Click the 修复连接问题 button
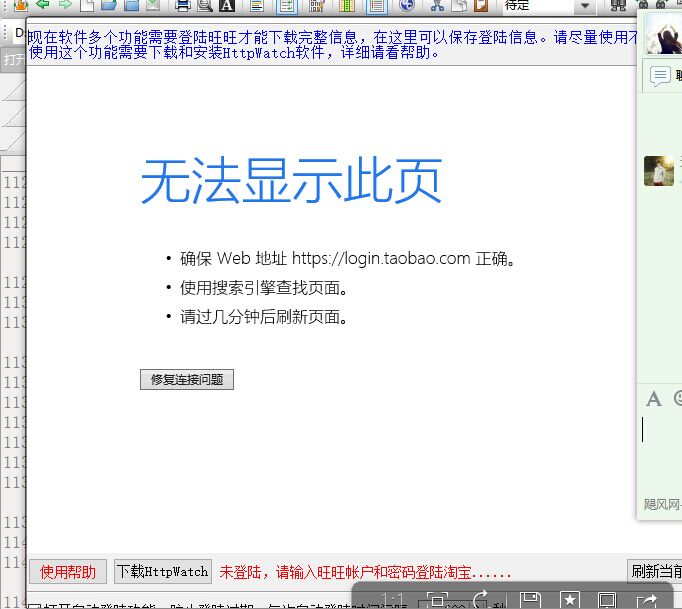The width and height of the screenshot is (682, 609). (x=186, y=380)
